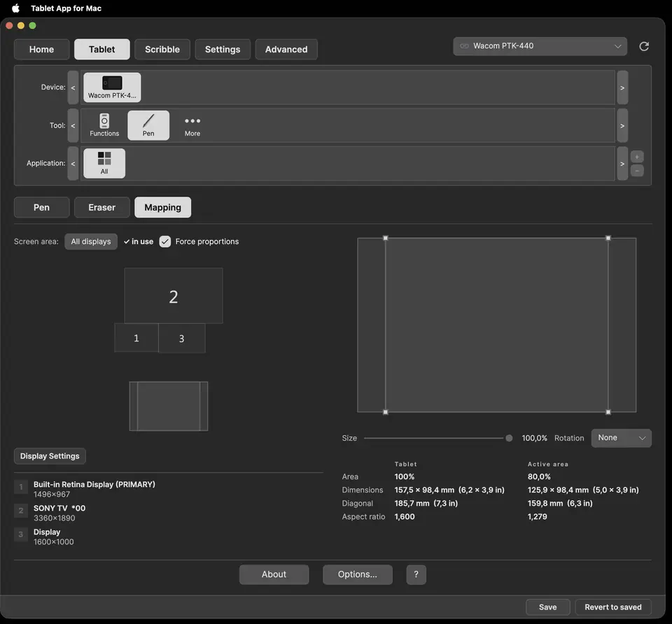This screenshot has height=624, width=672.
Task: Click the top-left active area handle
Action: pos(385,238)
